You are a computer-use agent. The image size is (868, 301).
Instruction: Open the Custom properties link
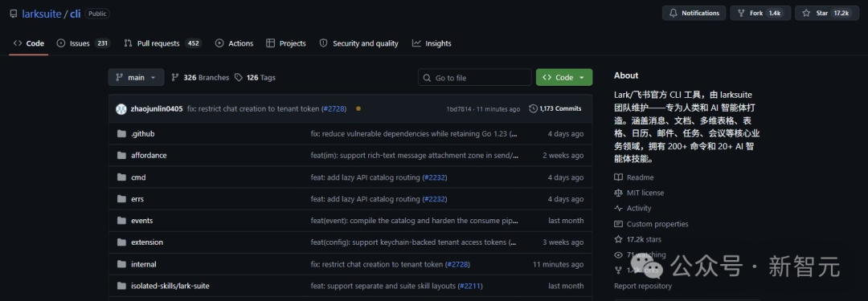pyautogui.click(x=657, y=224)
